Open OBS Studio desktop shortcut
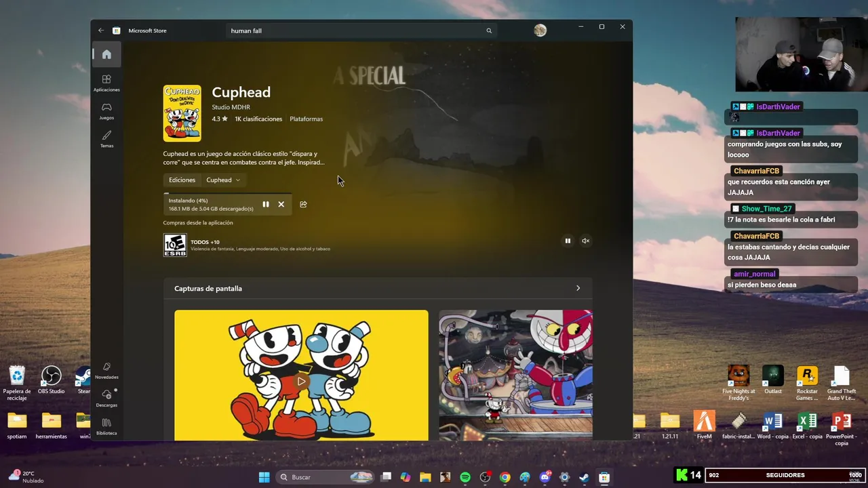The image size is (868, 488). tap(52, 380)
